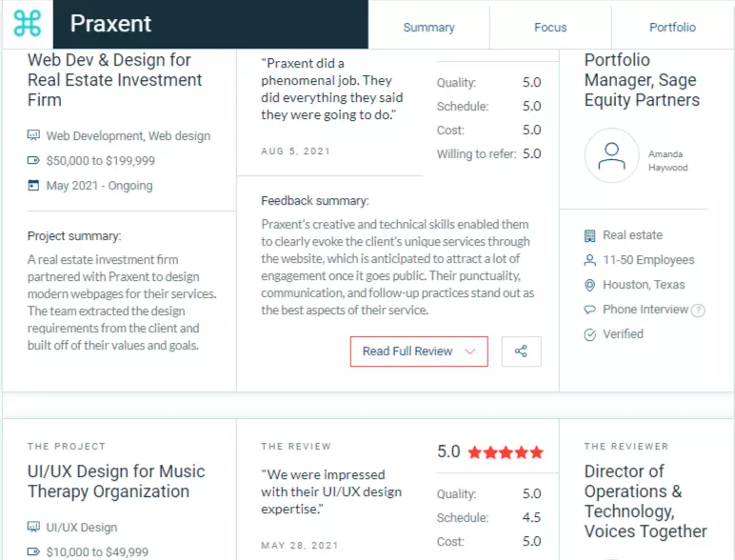
Task: Go to the Portfolio tab
Action: click(672, 28)
